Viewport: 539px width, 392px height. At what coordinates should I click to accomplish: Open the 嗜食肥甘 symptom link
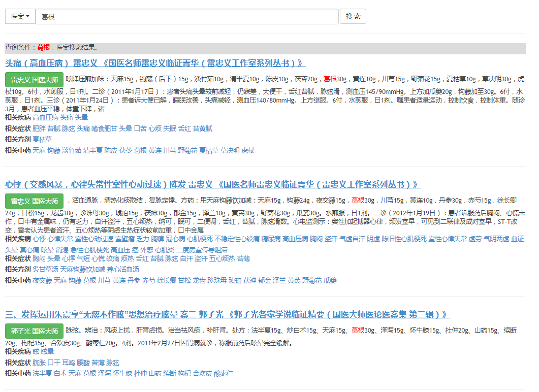[104, 128]
